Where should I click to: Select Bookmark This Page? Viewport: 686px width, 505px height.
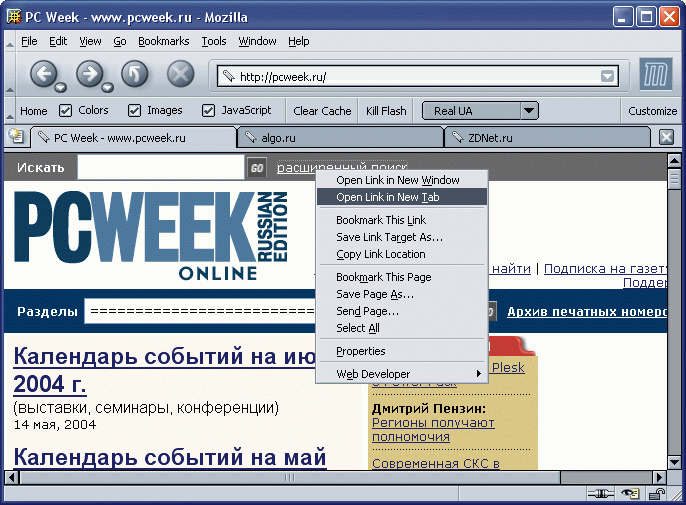point(401,277)
